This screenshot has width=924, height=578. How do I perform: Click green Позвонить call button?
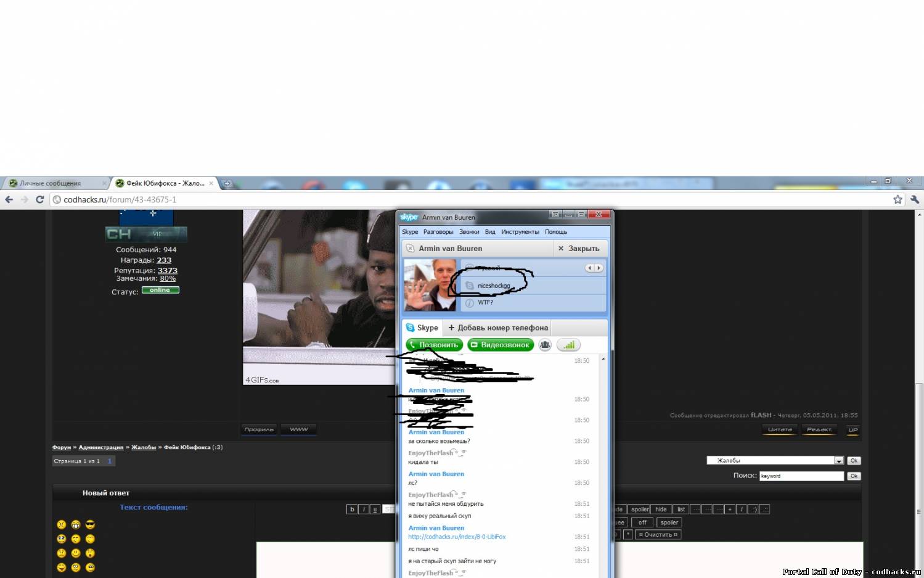click(x=434, y=345)
